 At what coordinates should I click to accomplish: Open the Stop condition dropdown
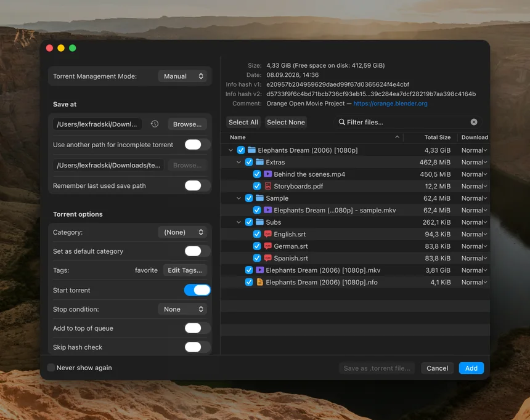(183, 309)
